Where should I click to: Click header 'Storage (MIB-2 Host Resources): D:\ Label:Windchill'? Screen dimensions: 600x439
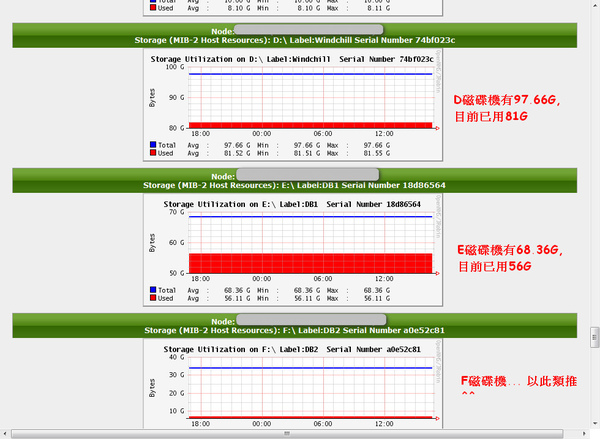(295, 40)
